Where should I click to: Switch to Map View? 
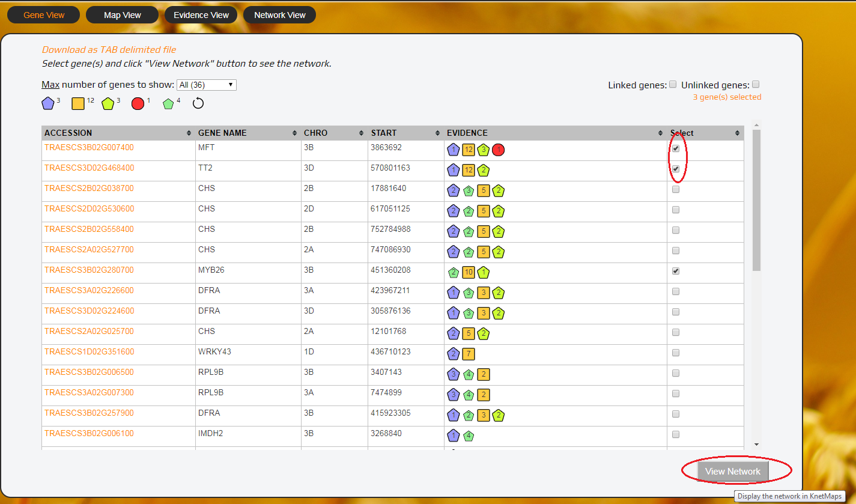click(122, 14)
